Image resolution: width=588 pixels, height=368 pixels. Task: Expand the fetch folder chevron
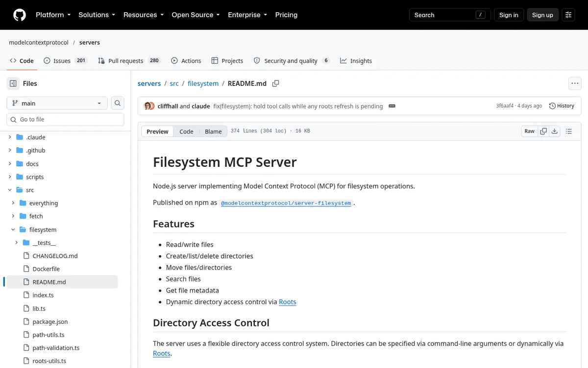[x=13, y=216]
